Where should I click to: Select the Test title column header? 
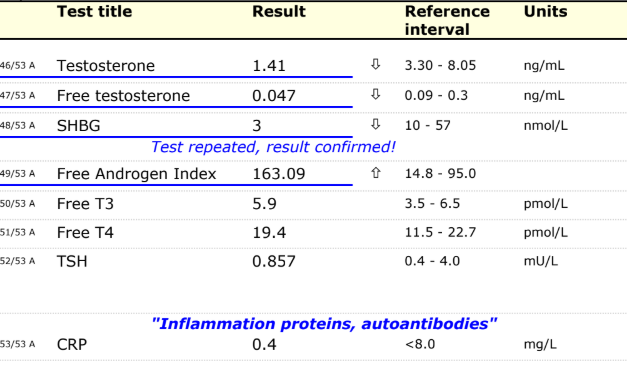pyautogui.click(x=94, y=12)
